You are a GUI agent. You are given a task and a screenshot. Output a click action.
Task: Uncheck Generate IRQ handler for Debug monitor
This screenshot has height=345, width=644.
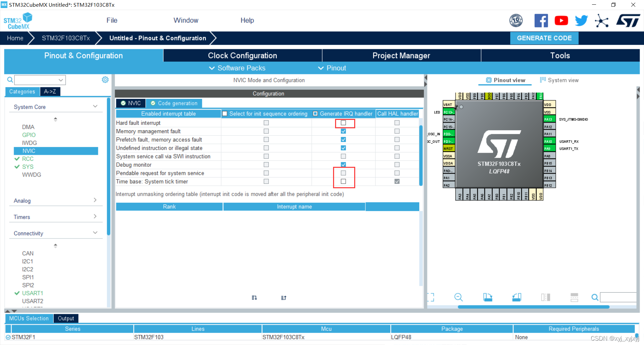(343, 165)
